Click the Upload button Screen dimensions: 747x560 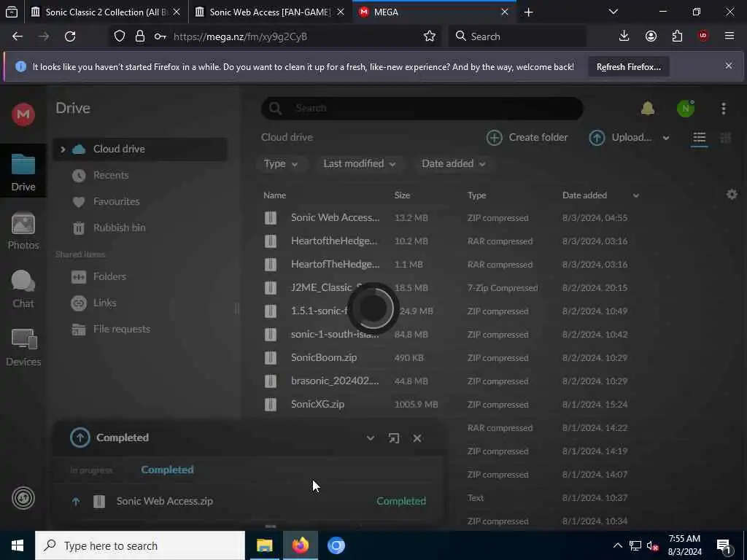coord(620,138)
